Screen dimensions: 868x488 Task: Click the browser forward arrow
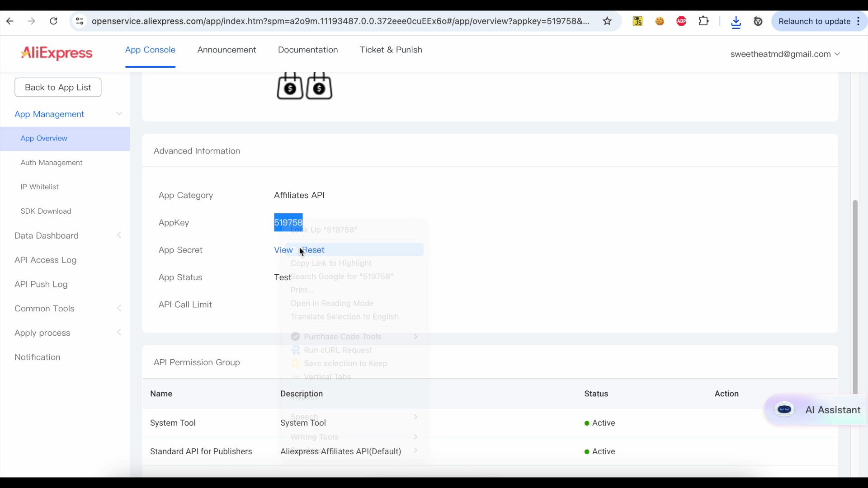(31, 21)
